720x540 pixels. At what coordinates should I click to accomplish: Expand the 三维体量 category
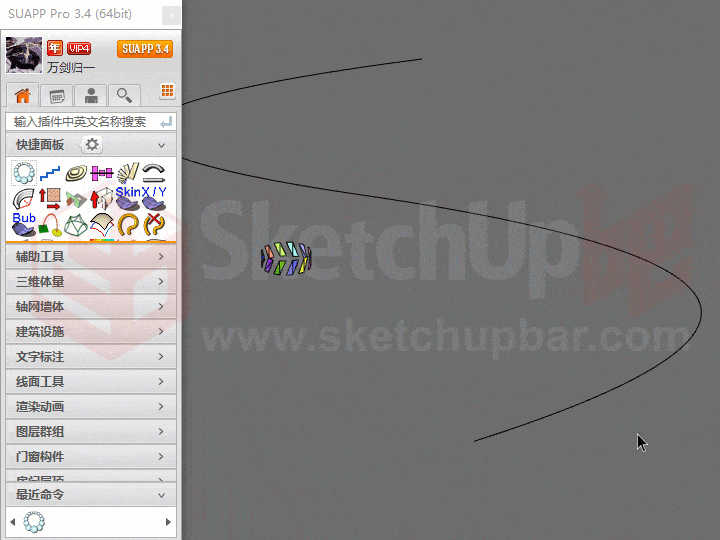coord(90,282)
